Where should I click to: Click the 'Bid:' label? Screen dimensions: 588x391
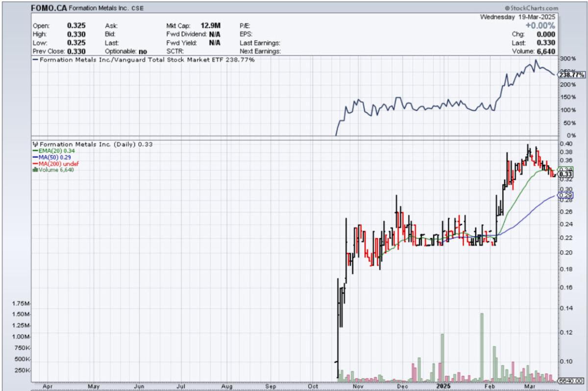tap(110, 34)
